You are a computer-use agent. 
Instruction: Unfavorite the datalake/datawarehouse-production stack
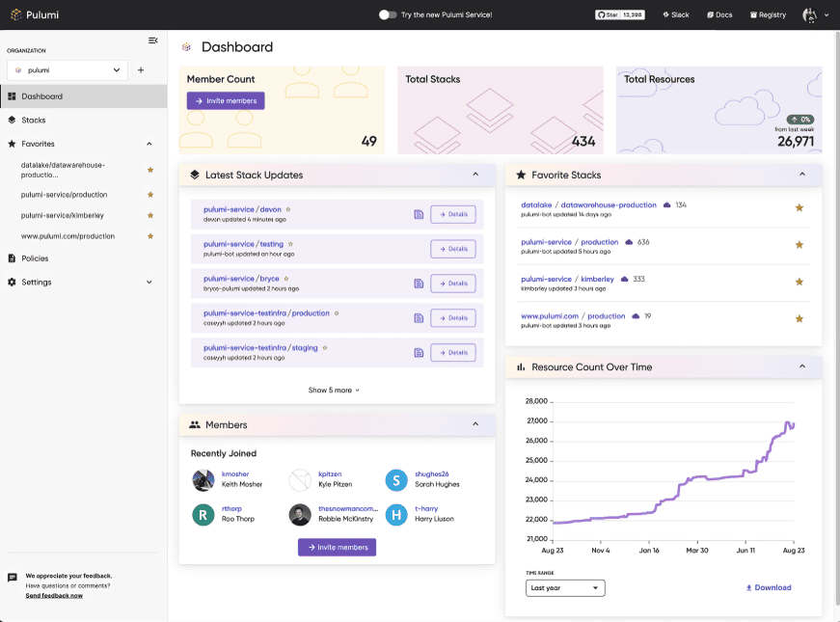point(799,206)
